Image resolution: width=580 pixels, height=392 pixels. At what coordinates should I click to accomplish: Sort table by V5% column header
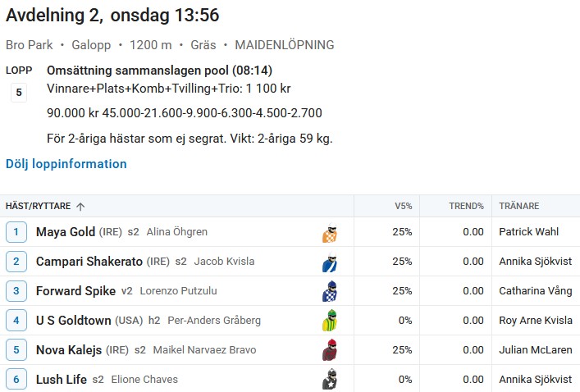point(403,206)
